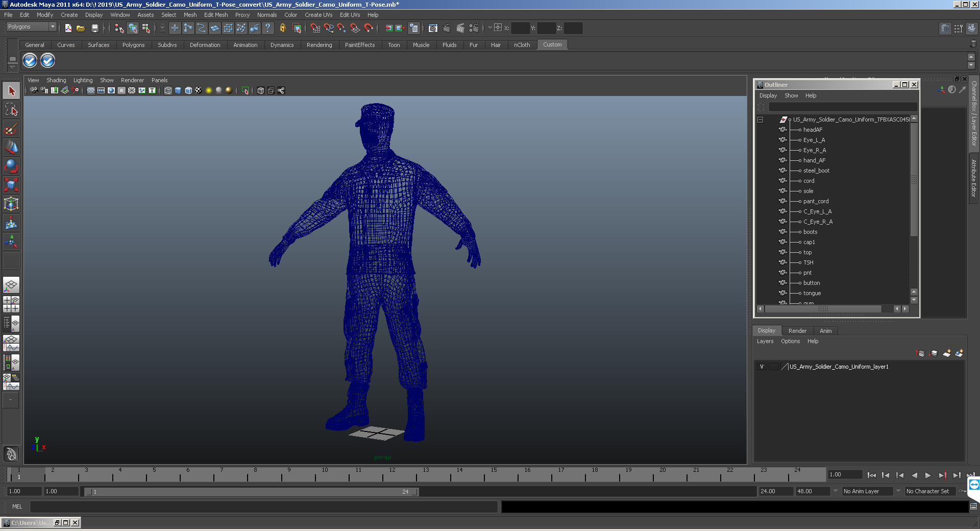Toggle select by hierarchy mode icon
The image size is (980, 531).
click(119, 28)
